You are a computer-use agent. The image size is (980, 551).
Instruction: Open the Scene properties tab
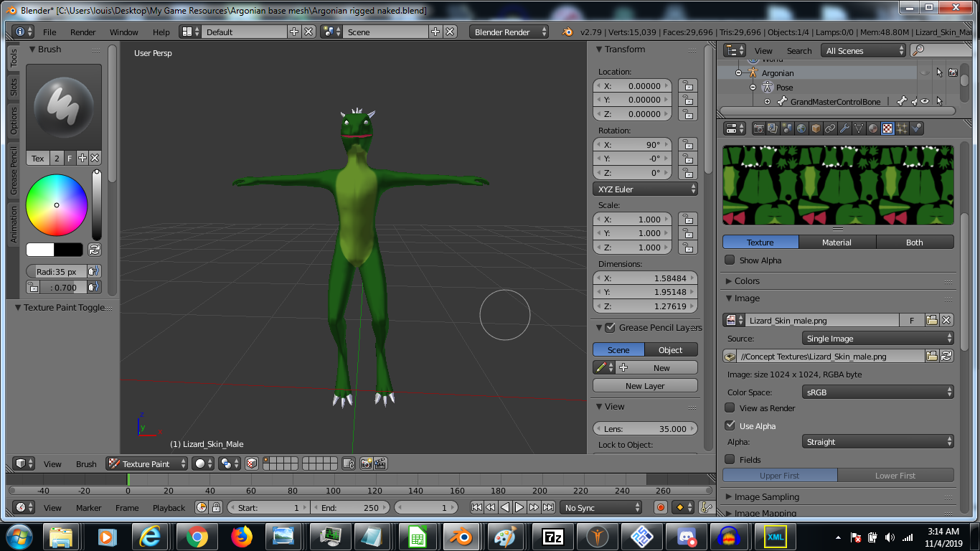point(787,128)
